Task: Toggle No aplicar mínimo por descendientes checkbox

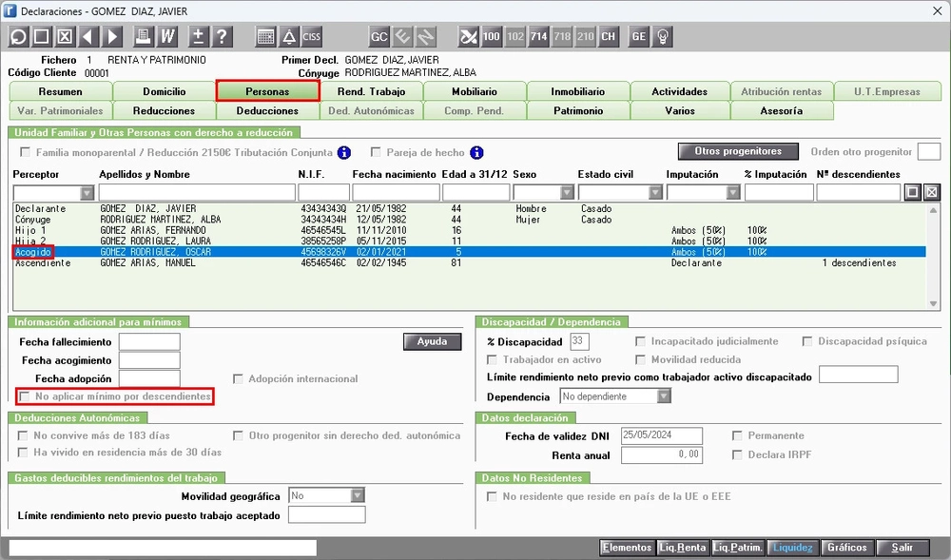Action: click(25, 396)
